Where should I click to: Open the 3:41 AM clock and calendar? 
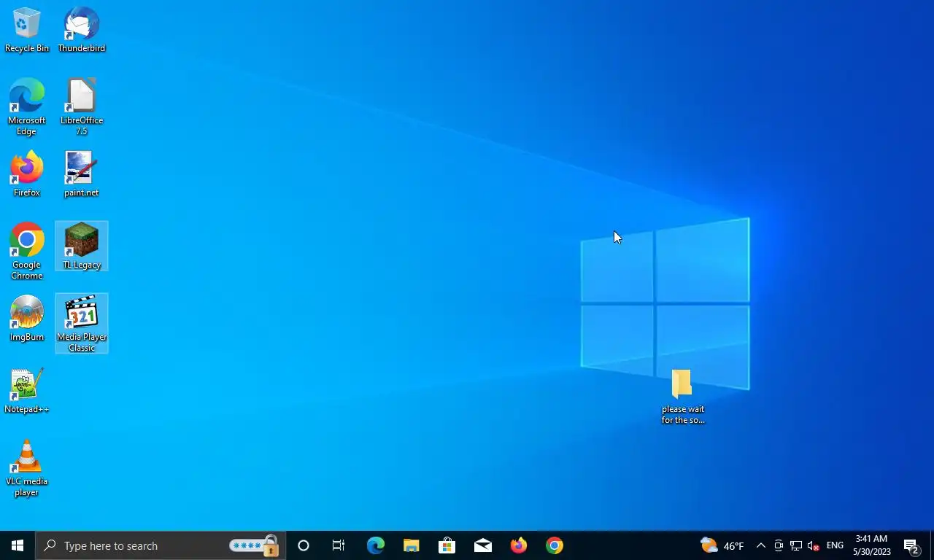(x=871, y=545)
